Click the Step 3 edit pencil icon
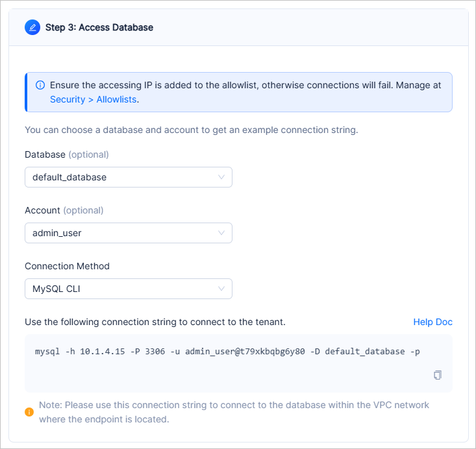This screenshot has height=449, width=476. (x=32, y=28)
